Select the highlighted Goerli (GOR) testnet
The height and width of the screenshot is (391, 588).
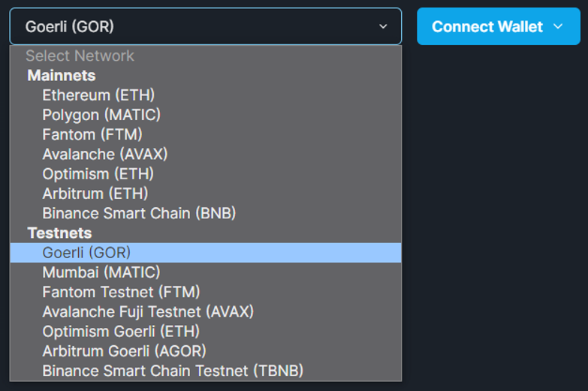86,253
